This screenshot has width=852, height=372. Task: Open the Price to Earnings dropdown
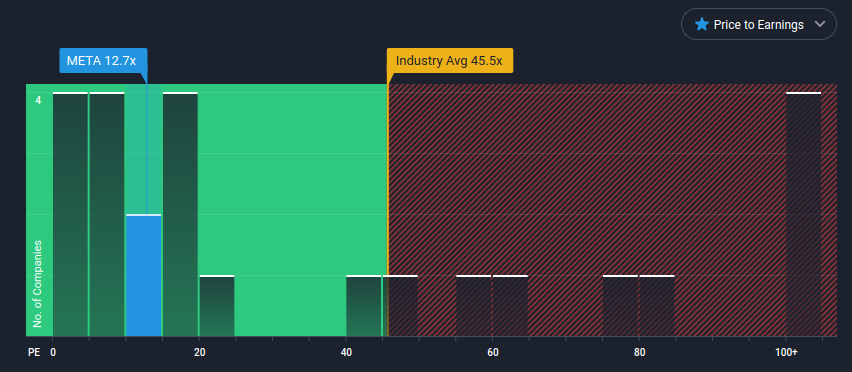(x=759, y=24)
